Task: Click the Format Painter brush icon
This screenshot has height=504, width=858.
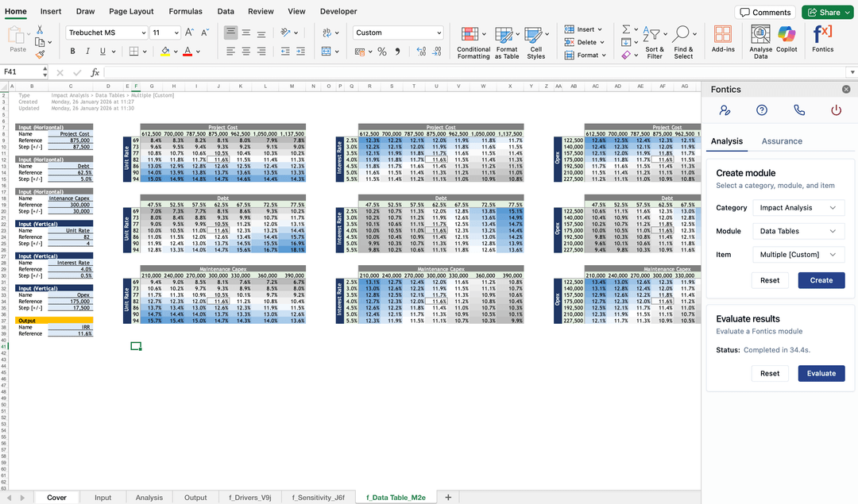Action: pyautogui.click(x=40, y=54)
